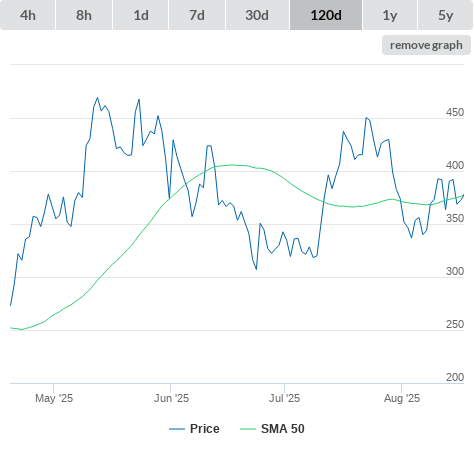Screen dimensions: 474x455
Task: Click the active 120d tab
Action: click(326, 15)
